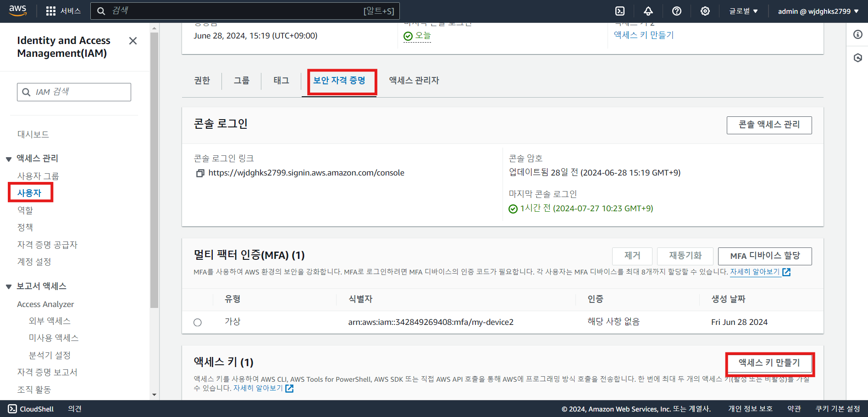Viewport: 868px width, 417px height.
Task: Select the 보안 자격 증명 tab
Action: tap(339, 81)
